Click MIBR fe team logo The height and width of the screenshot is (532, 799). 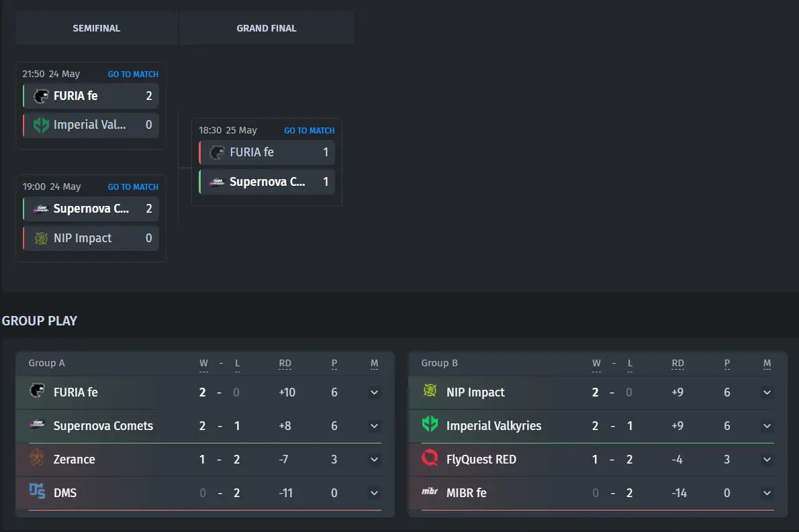[x=430, y=491]
